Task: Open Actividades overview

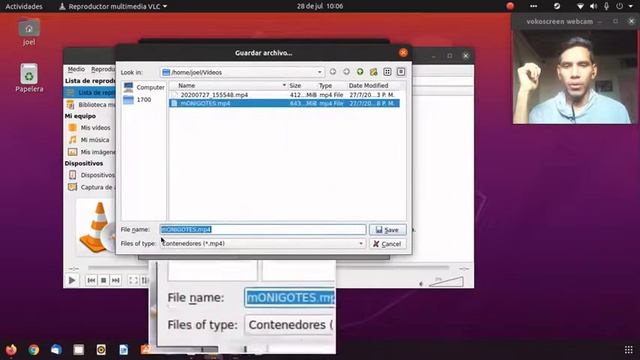Action: 24,6
